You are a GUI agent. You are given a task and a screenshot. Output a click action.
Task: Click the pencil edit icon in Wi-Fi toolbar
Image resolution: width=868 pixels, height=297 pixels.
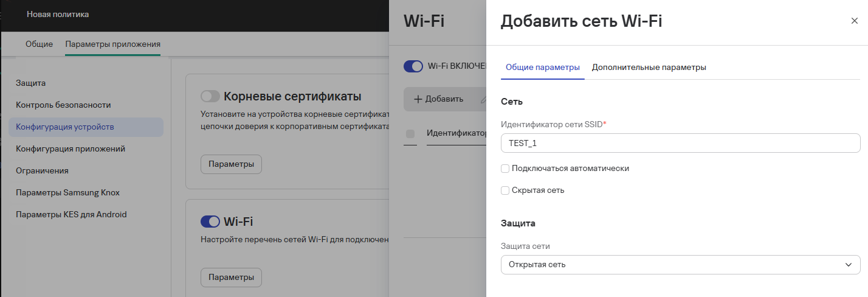tap(484, 99)
